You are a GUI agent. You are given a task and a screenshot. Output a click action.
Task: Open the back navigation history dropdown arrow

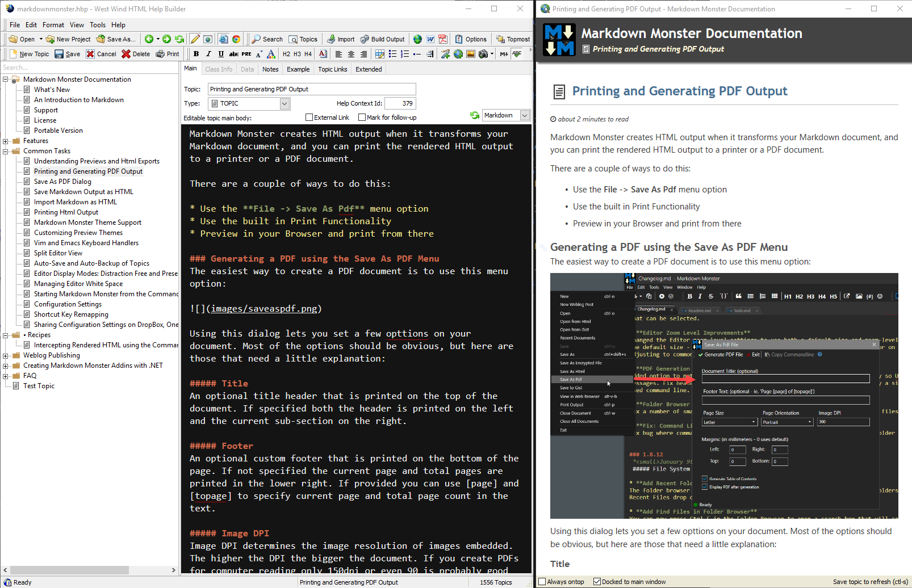tap(158, 39)
